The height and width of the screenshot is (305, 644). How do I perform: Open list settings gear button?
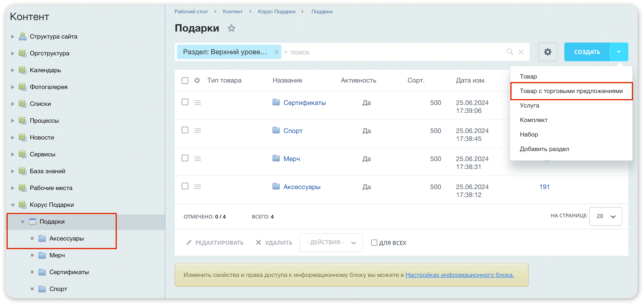tap(547, 52)
